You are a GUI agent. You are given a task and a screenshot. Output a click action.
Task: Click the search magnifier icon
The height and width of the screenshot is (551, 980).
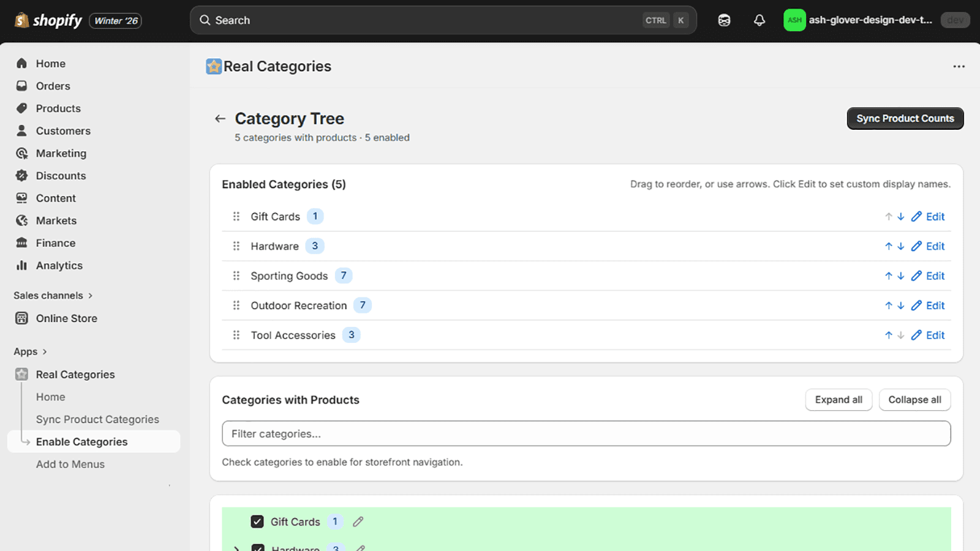pyautogui.click(x=205, y=20)
